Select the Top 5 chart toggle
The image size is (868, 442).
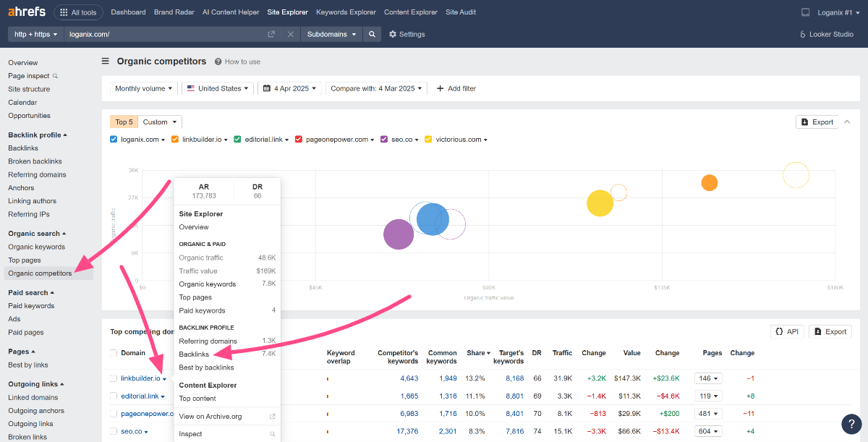tap(124, 122)
